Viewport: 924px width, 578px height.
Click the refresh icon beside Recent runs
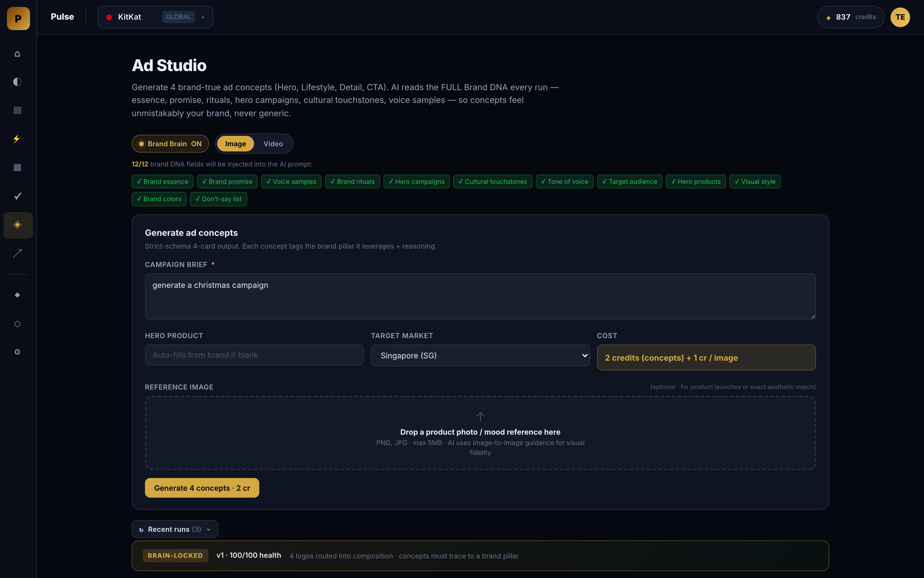point(141,529)
